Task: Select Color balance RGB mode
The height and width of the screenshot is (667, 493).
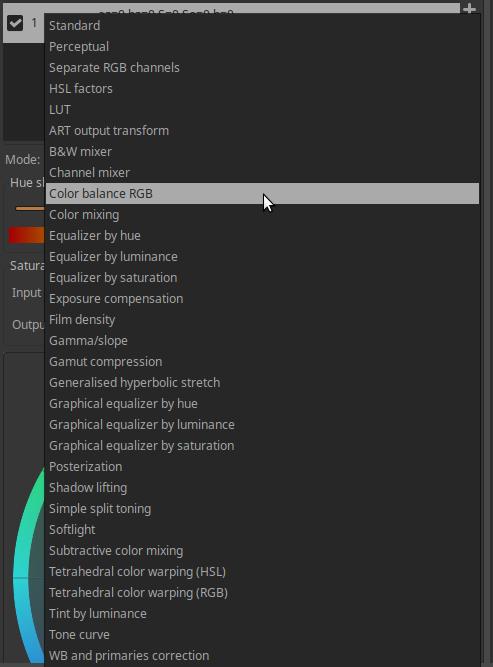Action: (262, 194)
